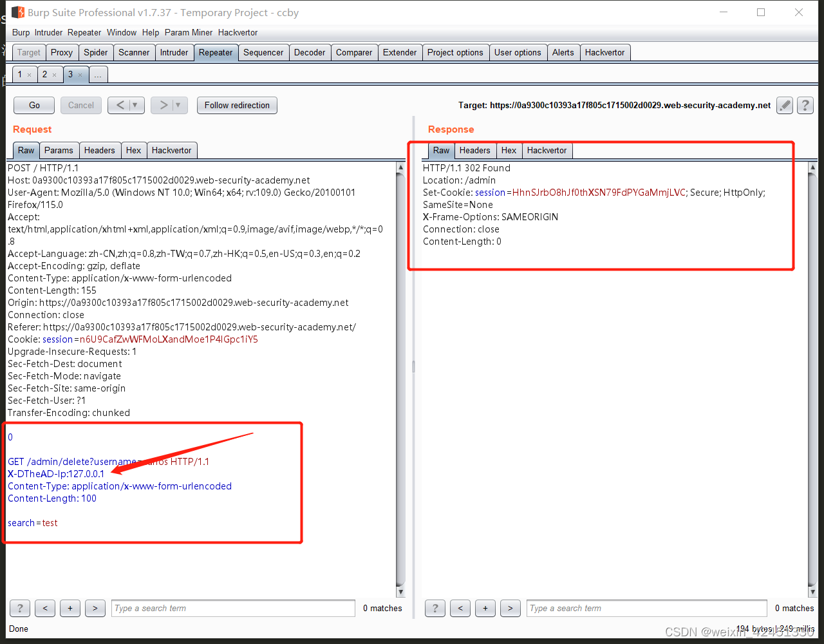
Task: Switch to the Proxy tab
Action: 62,53
